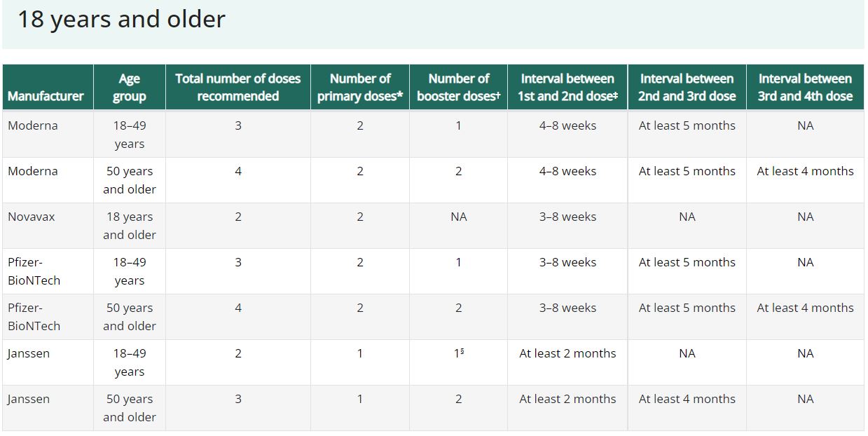Click age group '18–49 years' in Pfizer-BioNTech row
This screenshot has height=436, width=868.
[x=130, y=271]
